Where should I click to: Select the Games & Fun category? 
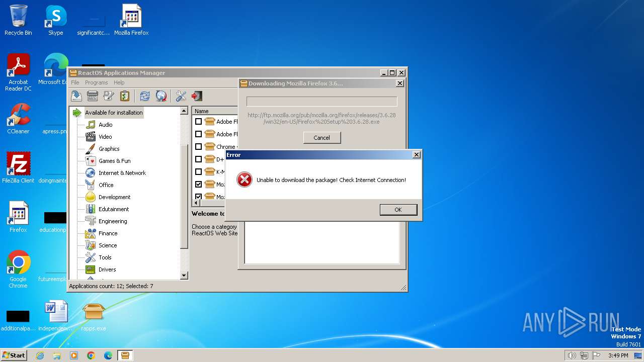coord(114,161)
